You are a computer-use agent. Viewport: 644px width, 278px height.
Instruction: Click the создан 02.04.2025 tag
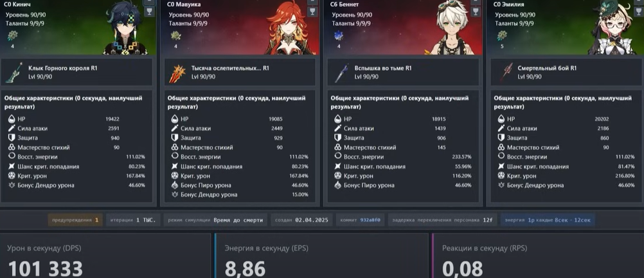[301, 220]
